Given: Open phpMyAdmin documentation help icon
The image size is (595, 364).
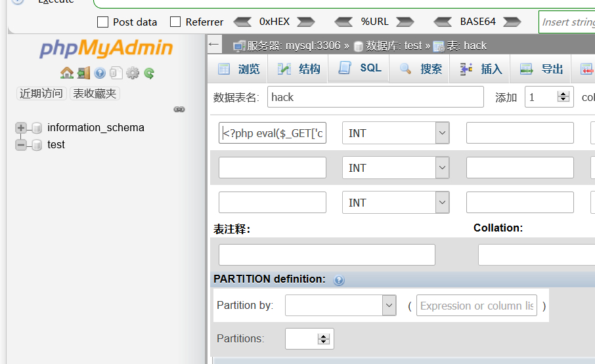Looking at the screenshot, I should click(x=99, y=73).
